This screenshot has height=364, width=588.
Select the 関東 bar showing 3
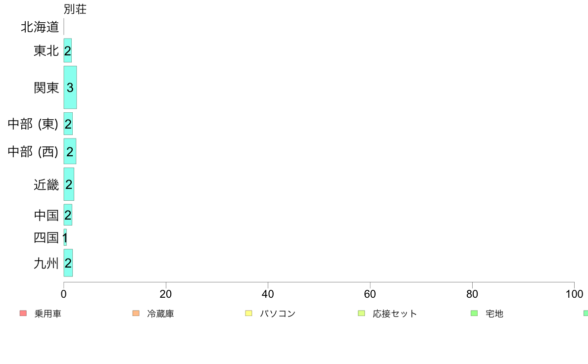[70, 88]
